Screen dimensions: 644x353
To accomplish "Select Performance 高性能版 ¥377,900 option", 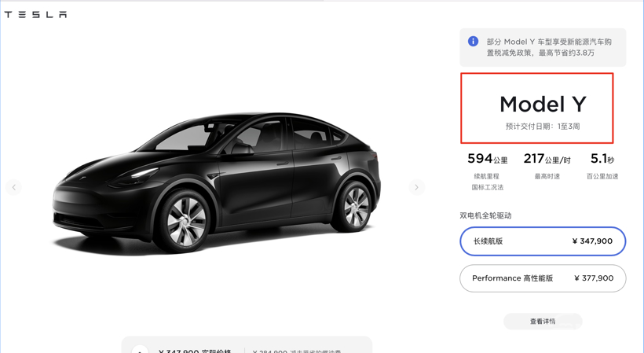I will (x=543, y=278).
